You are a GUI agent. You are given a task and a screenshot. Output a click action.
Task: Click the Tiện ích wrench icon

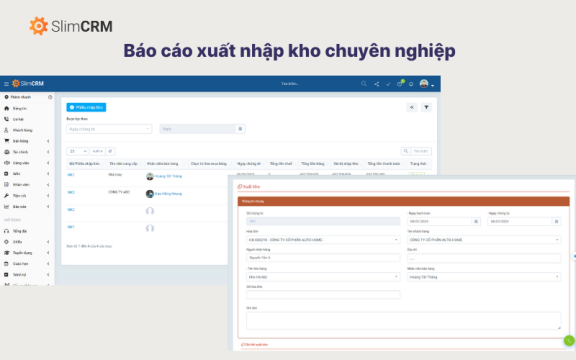6,195
